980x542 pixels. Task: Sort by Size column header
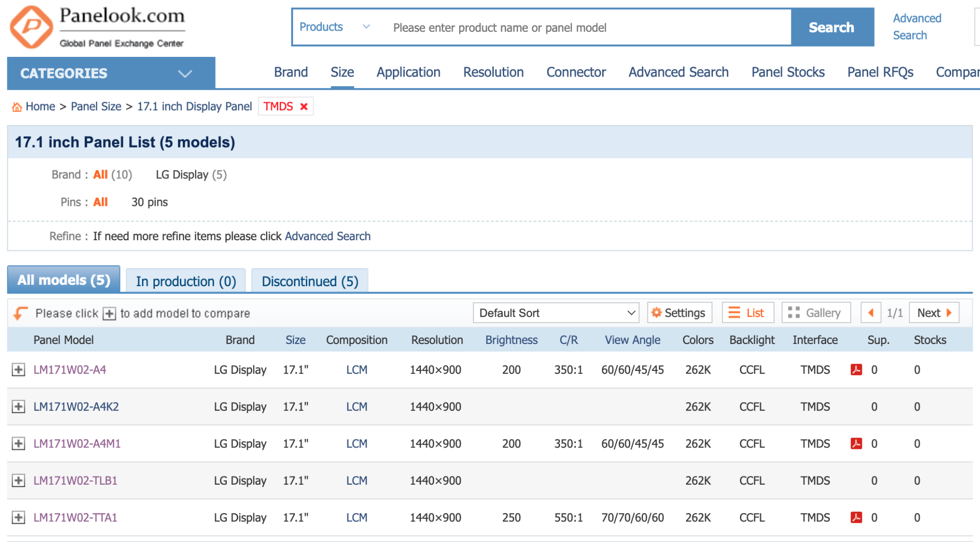295,340
